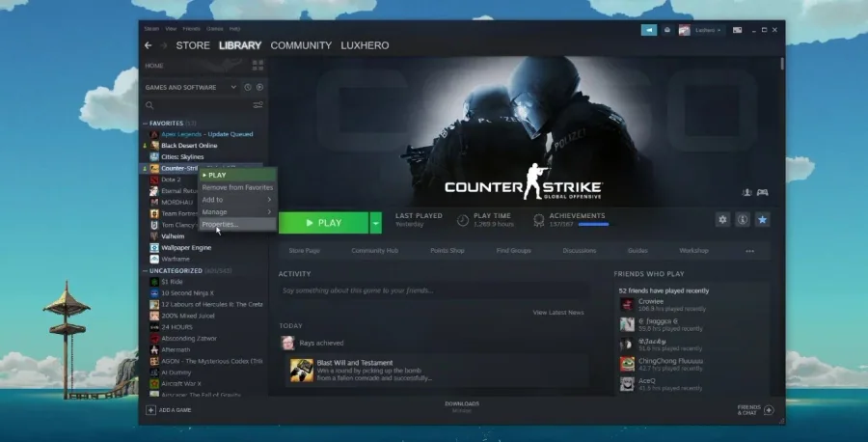Click View Latest News
This screenshot has height=442, width=868.
558,313
